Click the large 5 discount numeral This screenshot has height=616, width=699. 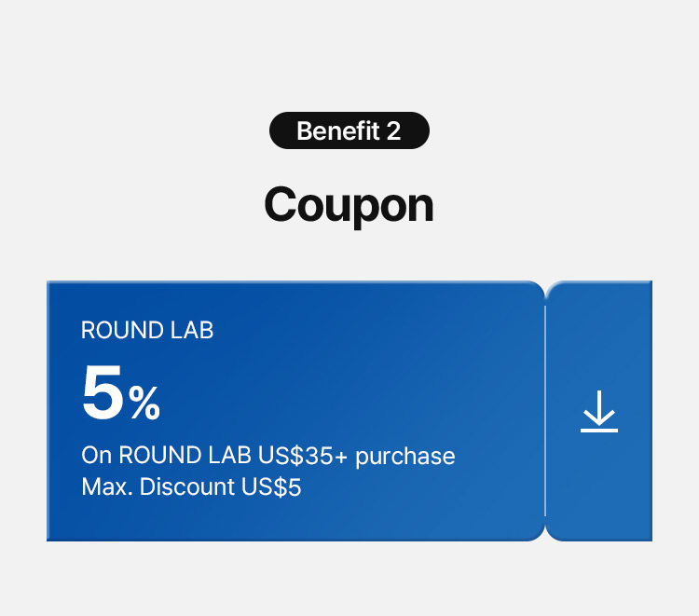pyautogui.click(x=103, y=393)
